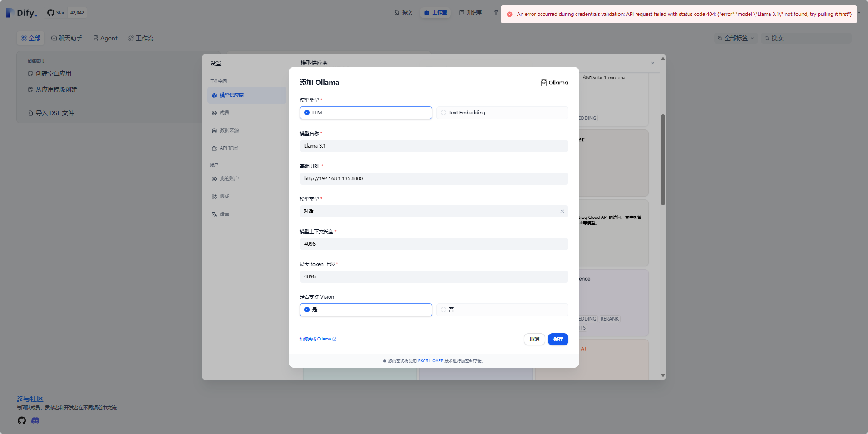Click the 数据来源 database icon
Viewport: 868px width, 434px height.
coord(214,131)
